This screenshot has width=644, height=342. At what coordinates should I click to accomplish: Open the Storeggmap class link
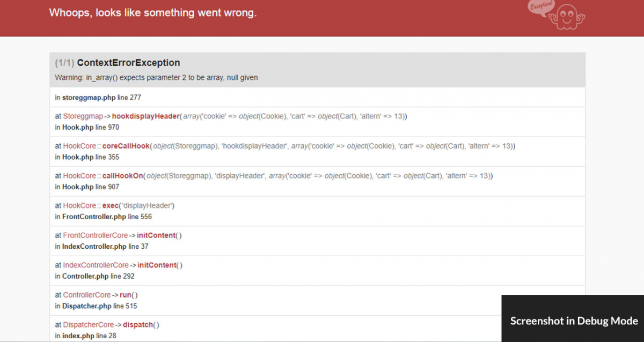83,116
